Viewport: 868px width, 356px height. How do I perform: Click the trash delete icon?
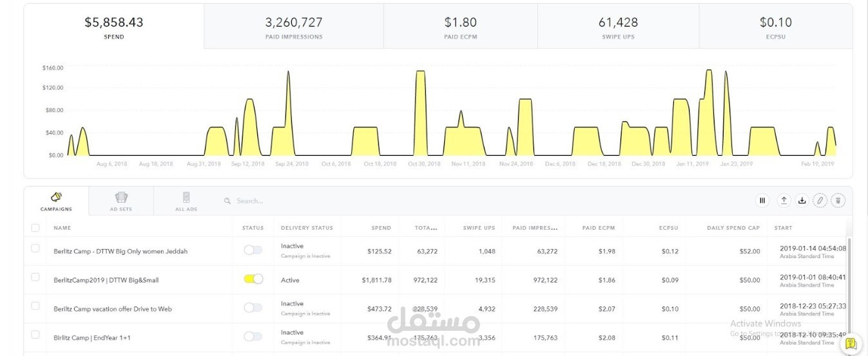(x=838, y=200)
